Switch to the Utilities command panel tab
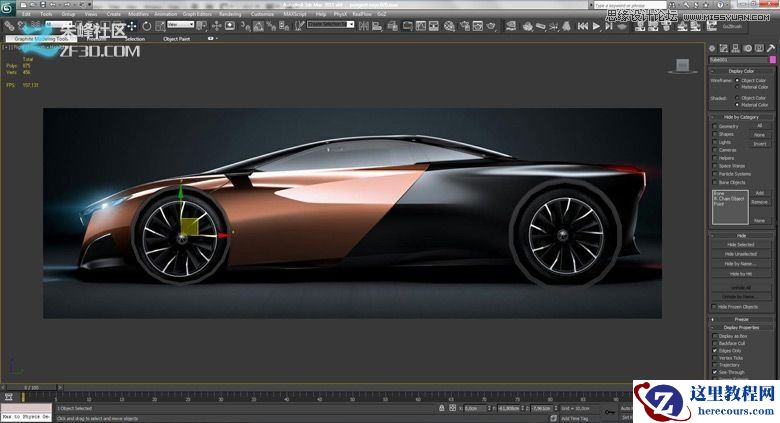 [771, 48]
